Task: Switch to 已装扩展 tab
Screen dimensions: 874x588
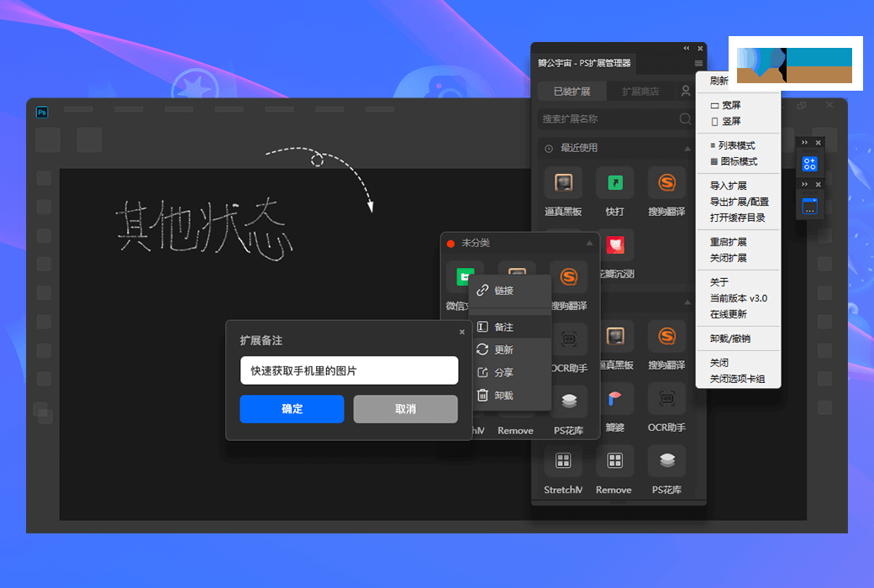Action: 572,92
